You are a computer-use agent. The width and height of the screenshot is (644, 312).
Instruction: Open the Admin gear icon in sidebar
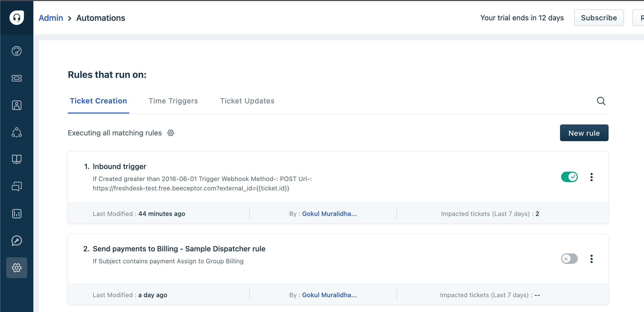pos(17,268)
